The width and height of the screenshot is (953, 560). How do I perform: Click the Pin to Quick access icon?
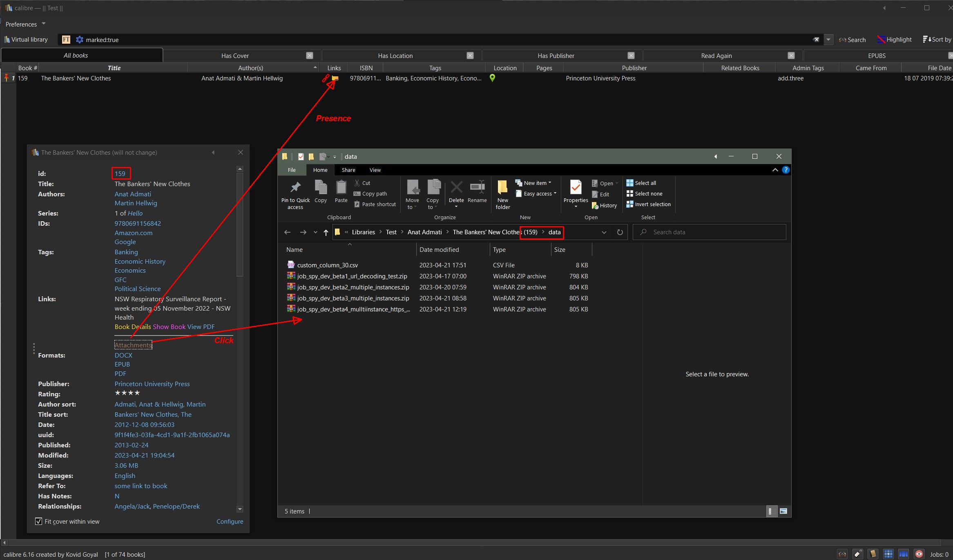point(295,188)
